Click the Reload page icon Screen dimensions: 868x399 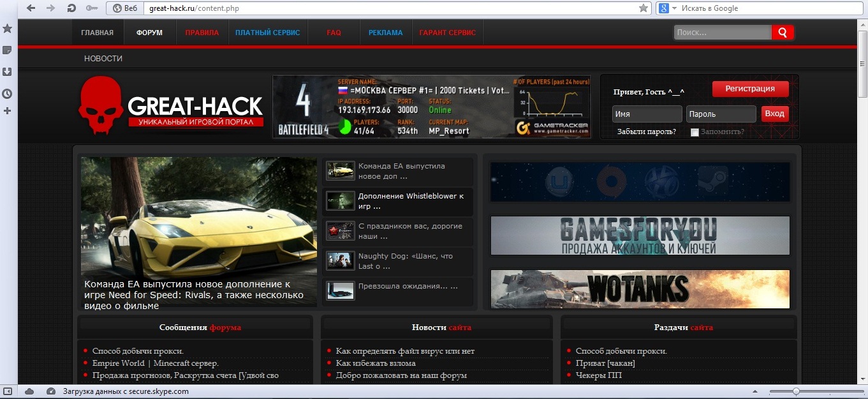71,8
